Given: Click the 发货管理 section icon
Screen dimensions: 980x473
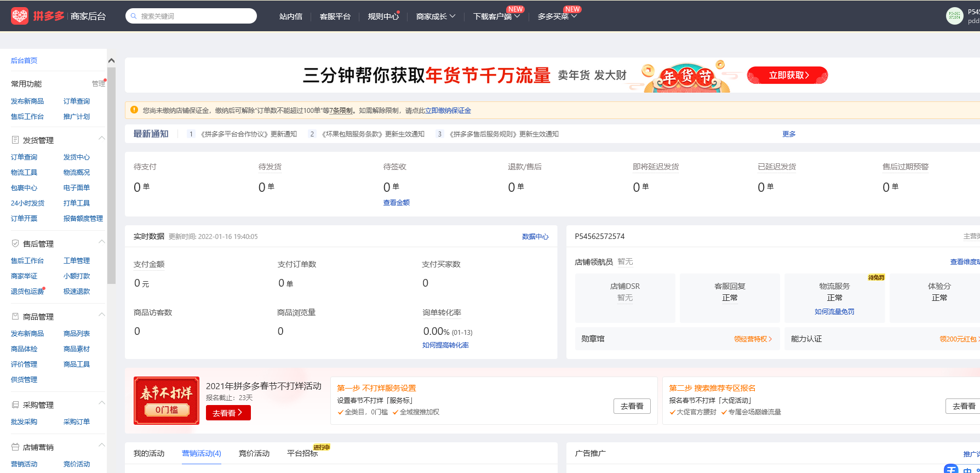Looking at the screenshot, I should pos(15,140).
